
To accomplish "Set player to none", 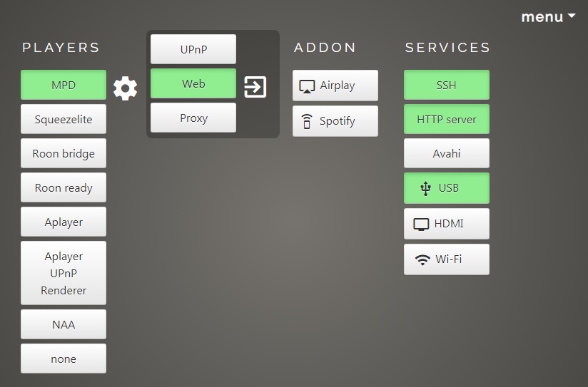I will coord(64,358).
